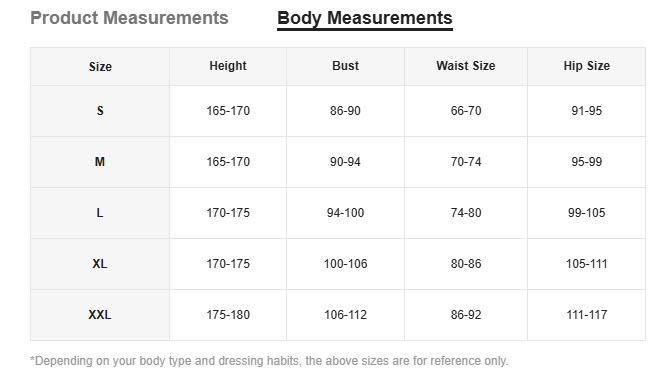The image size is (666, 381).
Task: Click the 86-90 bust cell
Action: coord(345,111)
